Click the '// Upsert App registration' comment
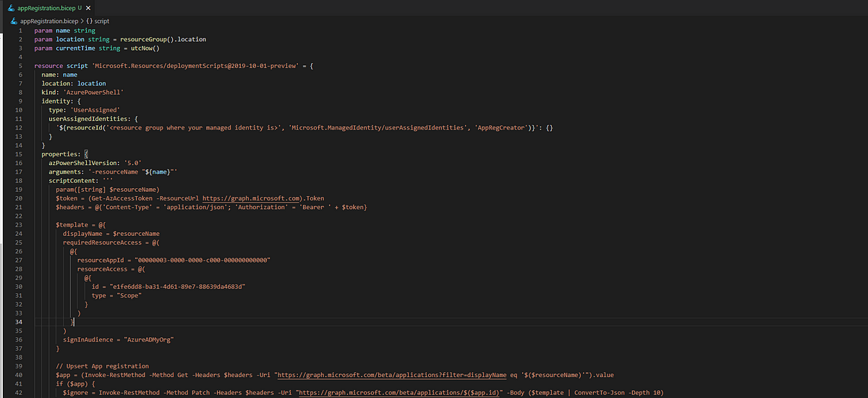868x398 pixels. pos(102,365)
